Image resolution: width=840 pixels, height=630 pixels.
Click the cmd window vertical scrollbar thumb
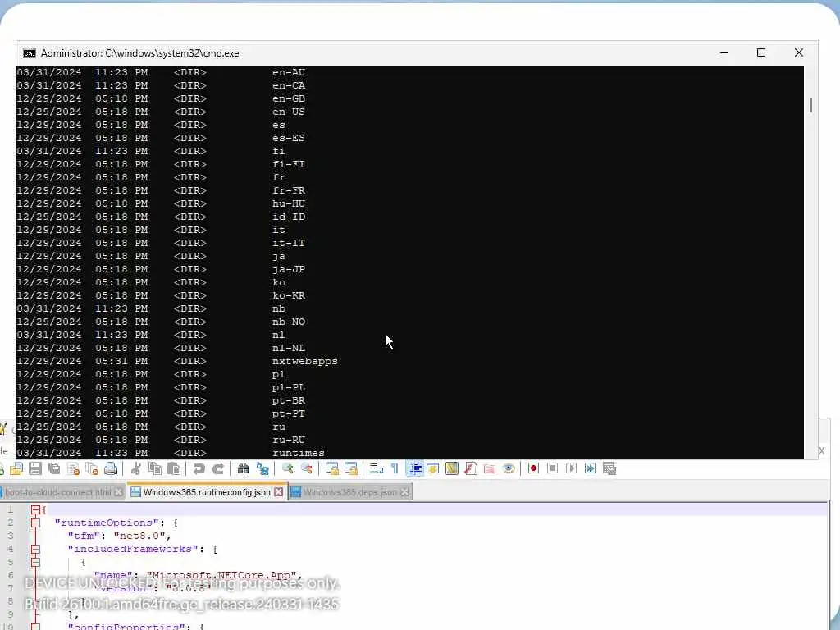click(811, 106)
